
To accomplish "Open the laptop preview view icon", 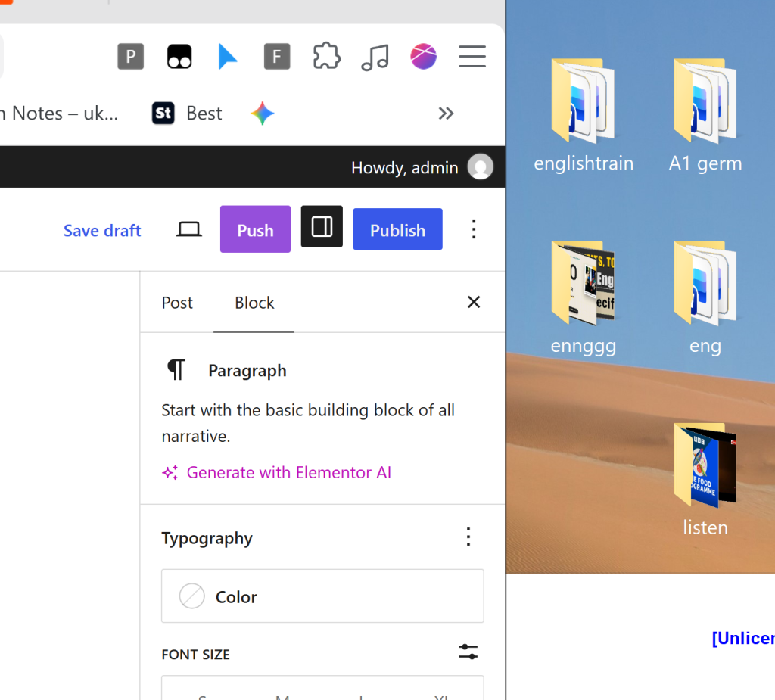I will pos(188,229).
